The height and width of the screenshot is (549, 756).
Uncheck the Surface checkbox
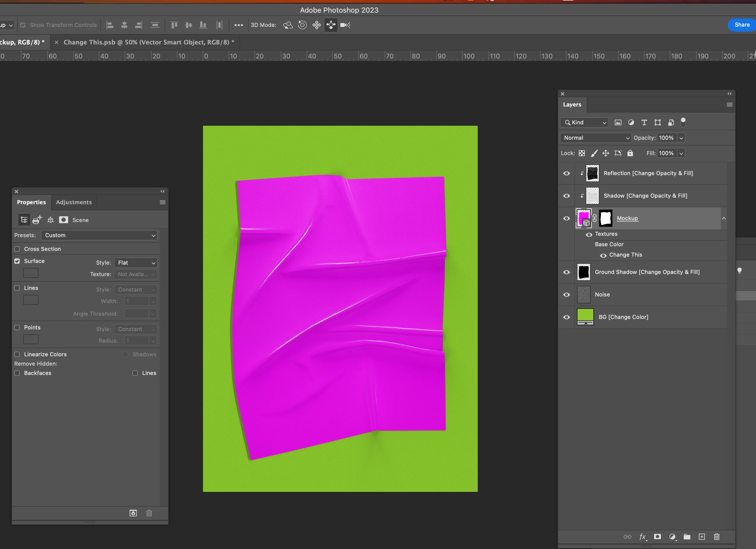pyautogui.click(x=17, y=261)
